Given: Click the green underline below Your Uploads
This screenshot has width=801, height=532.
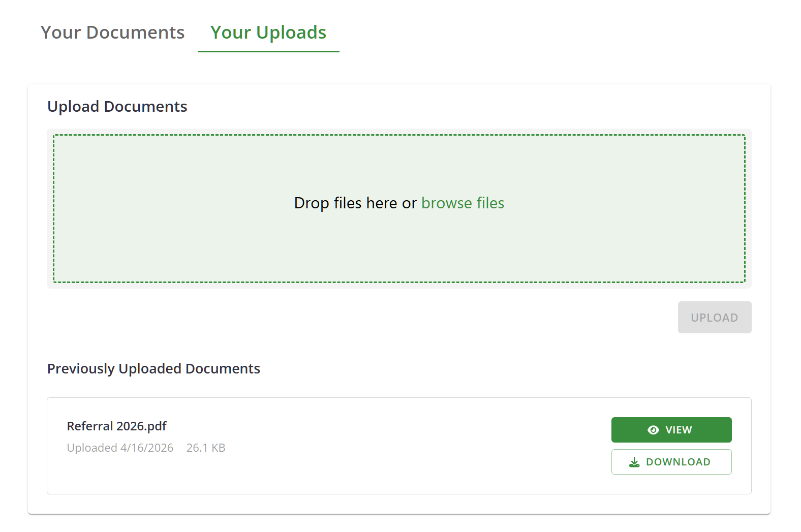Looking at the screenshot, I should click(268, 51).
